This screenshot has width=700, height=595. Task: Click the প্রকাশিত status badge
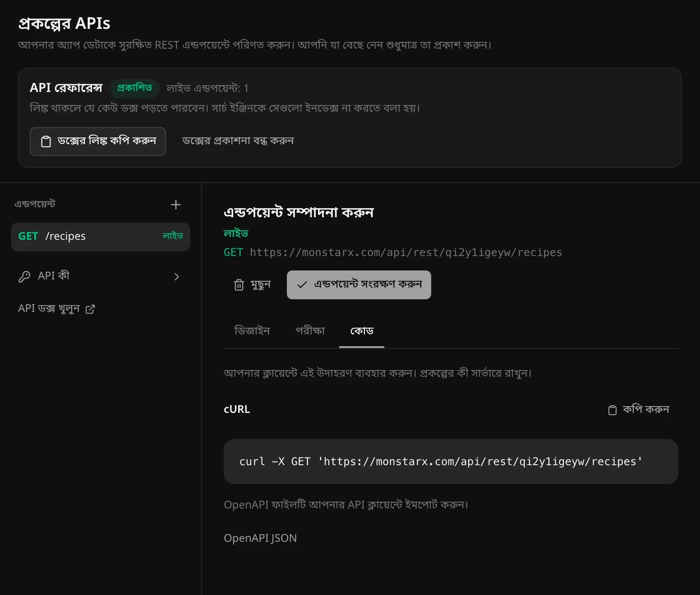pyautogui.click(x=135, y=88)
